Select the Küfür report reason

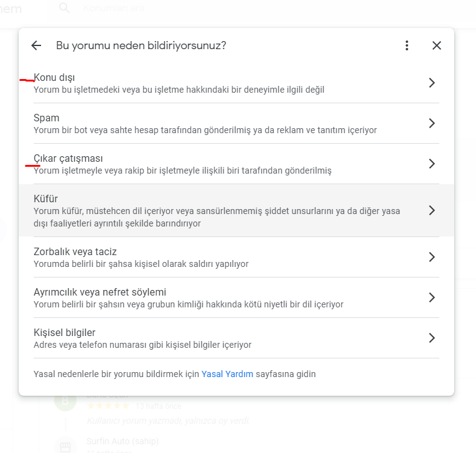(x=236, y=210)
